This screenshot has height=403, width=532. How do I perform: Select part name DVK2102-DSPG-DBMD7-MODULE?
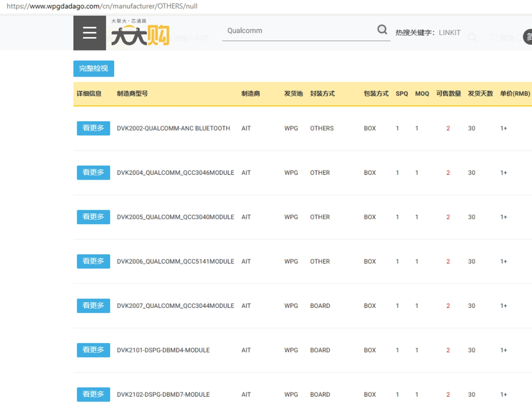163,394
